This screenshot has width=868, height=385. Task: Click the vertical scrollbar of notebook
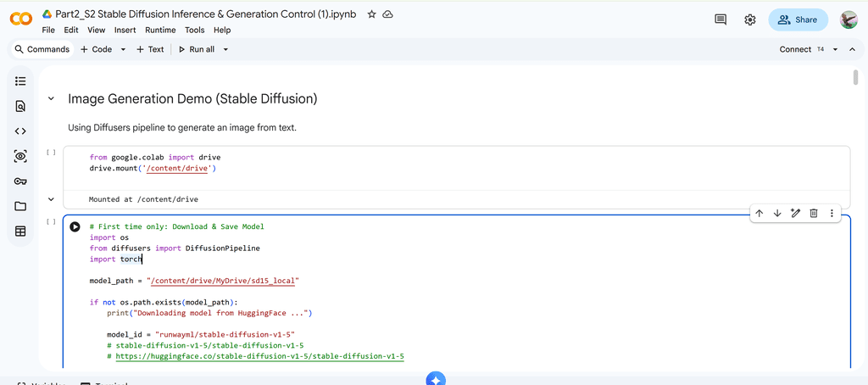[854, 78]
